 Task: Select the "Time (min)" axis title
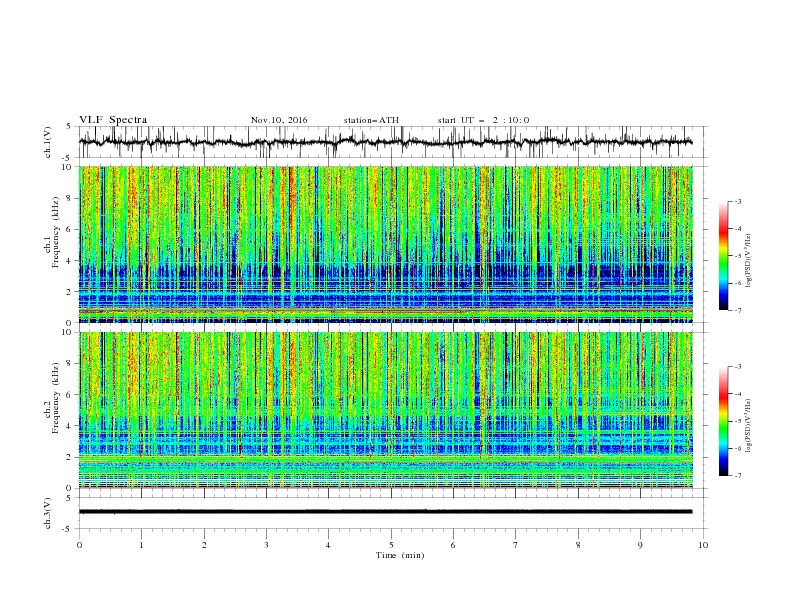(x=400, y=555)
